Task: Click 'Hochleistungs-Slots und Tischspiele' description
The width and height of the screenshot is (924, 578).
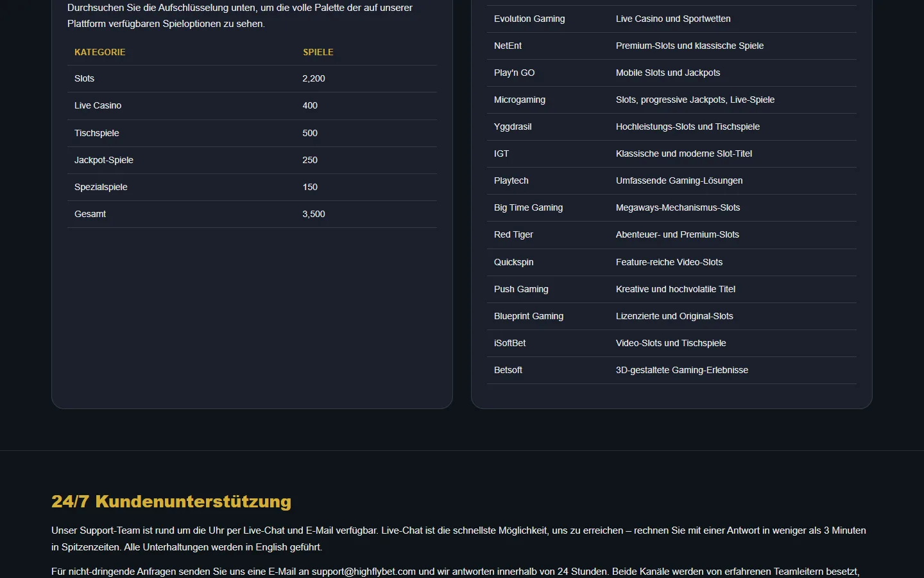Action: coord(688,127)
